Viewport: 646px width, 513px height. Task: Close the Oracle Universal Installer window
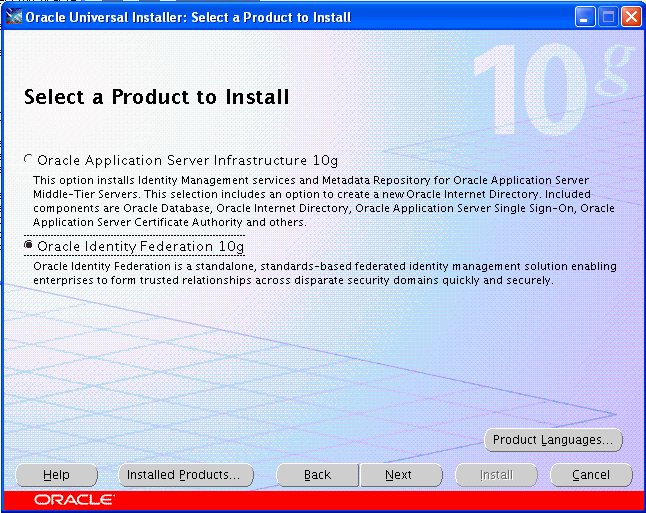(631, 17)
